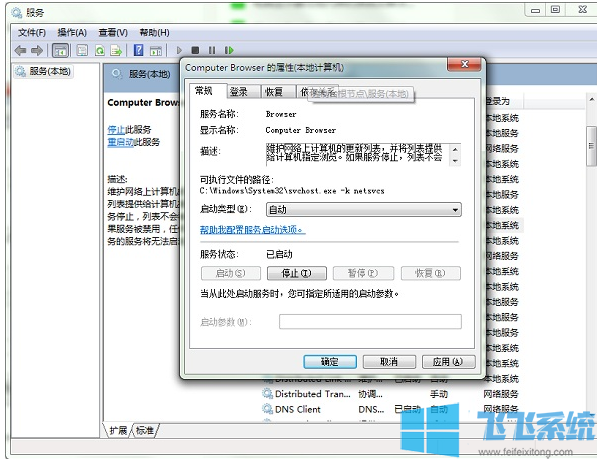Image resolution: width=597 pixels, height=459 pixels.
Task: Close the Computer Browser properties dialog
Action: (x=464, y=64)
